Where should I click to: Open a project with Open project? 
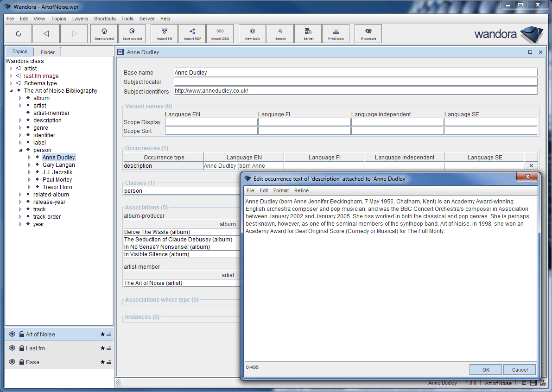[104, 33]
